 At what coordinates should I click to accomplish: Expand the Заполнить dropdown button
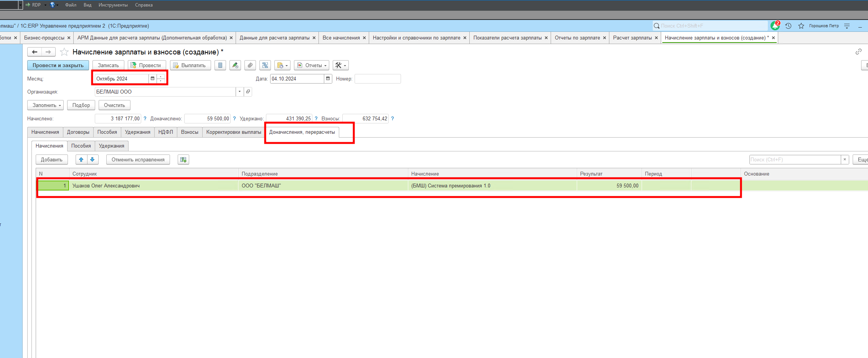(46, 105)
